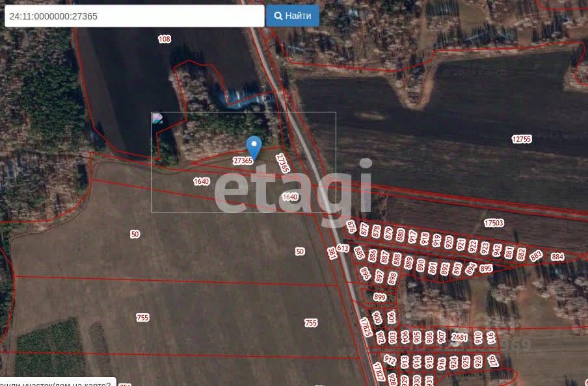Select parcel label 901
This screenshot has height=386, width=588.
[x=391, y=318]
